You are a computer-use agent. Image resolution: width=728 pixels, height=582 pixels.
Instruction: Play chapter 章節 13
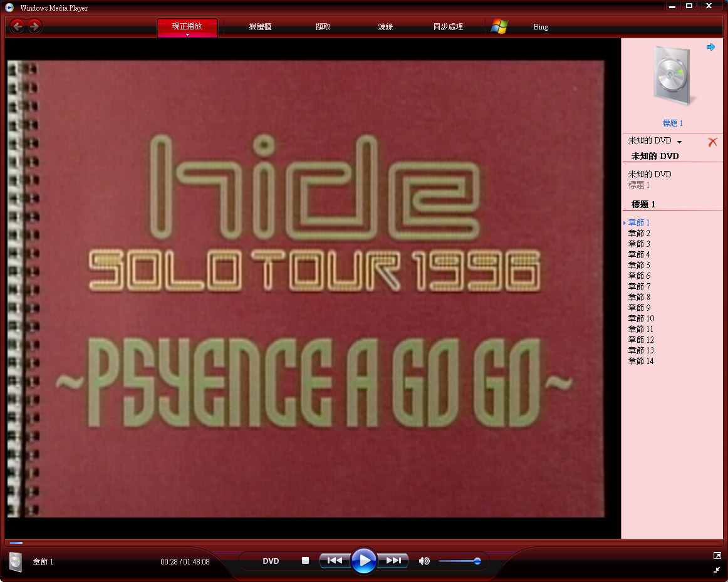[641, 350]
